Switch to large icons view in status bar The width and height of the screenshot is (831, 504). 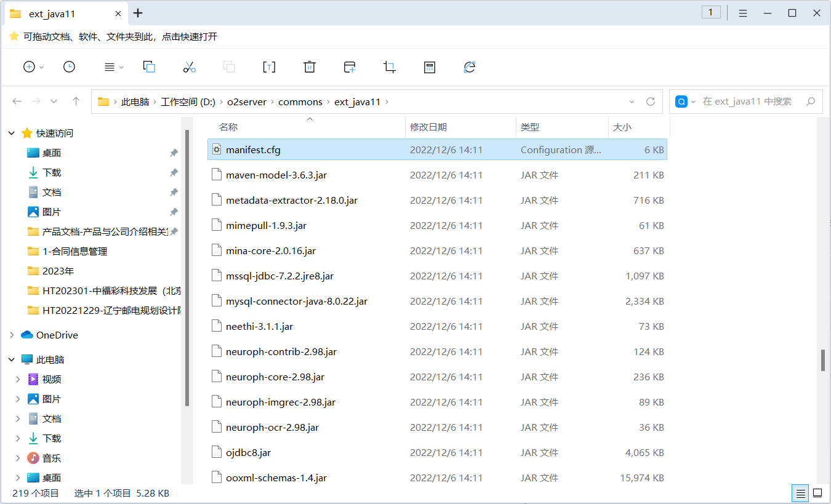pos(817,493)
